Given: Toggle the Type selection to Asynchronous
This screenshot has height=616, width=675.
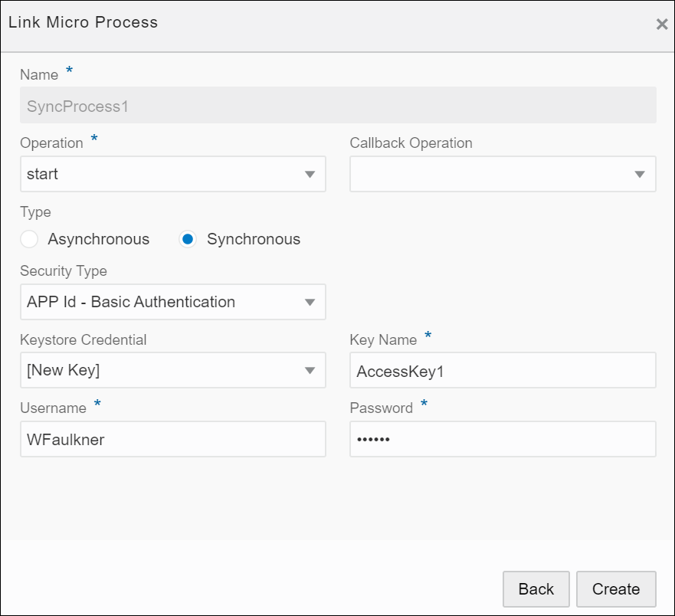Looking at the screenshot, I should 29,239.
